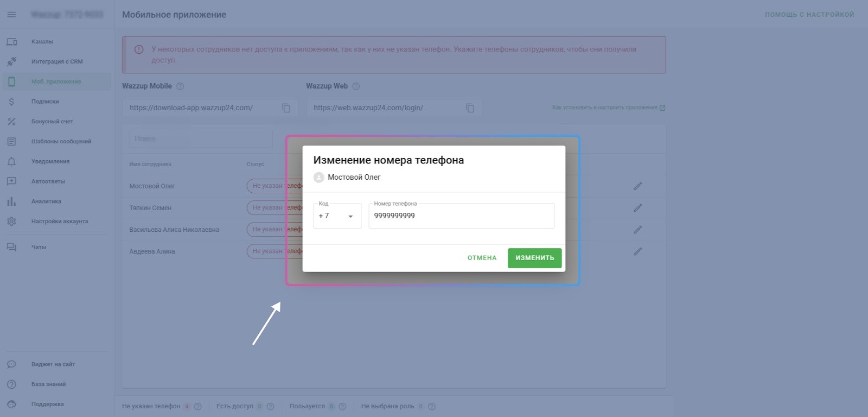Screen dimensions: 868x417
Task: Click pencil icon for Тяпкин Семен
Action: point(637,208)
